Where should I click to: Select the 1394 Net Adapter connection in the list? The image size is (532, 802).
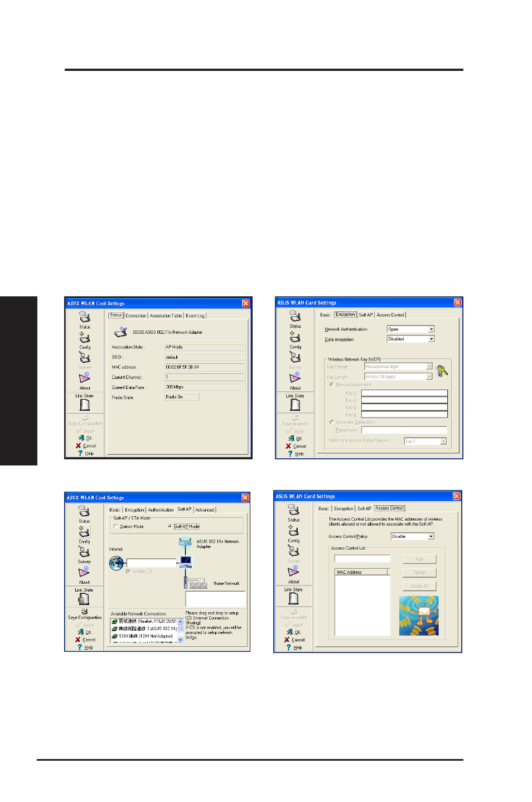142,636
